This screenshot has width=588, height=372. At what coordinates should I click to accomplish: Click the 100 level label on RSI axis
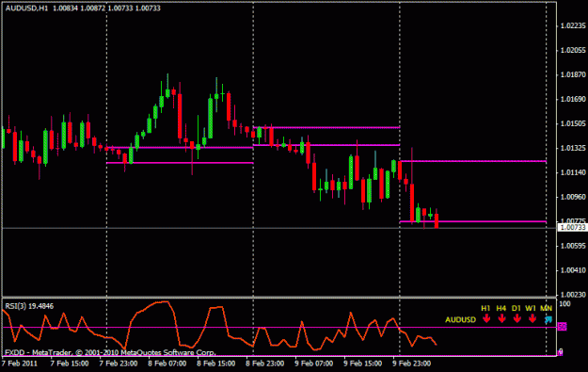click(x=564, y=303)
